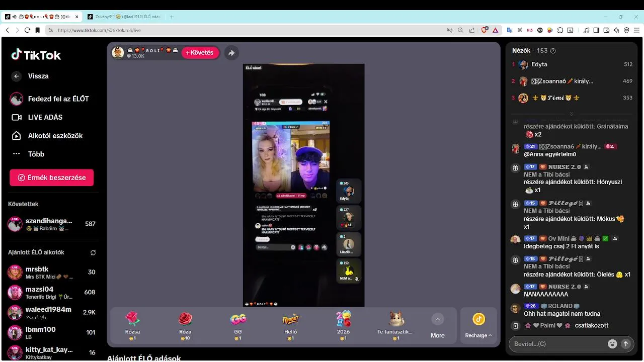Viewport: 644px width, 362px height.
Task: Refresh the Ajánlott ÉLŐ alkotók list
Action: click(x=93, y=252)
